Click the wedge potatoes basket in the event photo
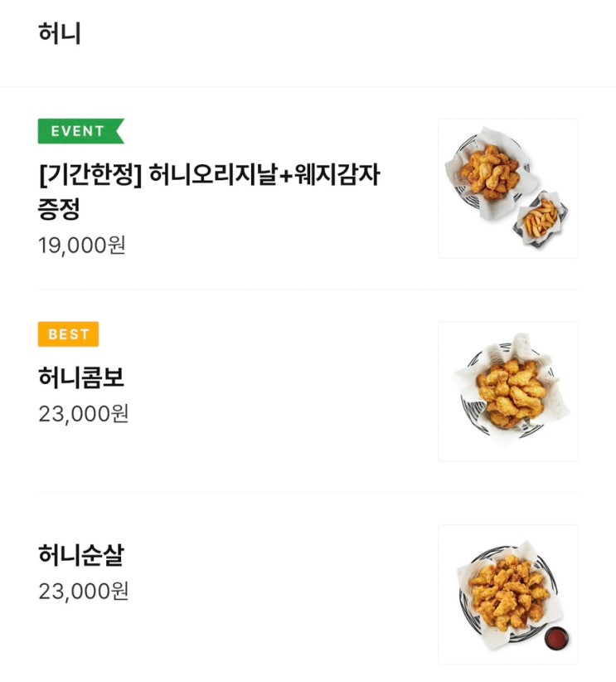616x682 pixels. coord(540,217)
